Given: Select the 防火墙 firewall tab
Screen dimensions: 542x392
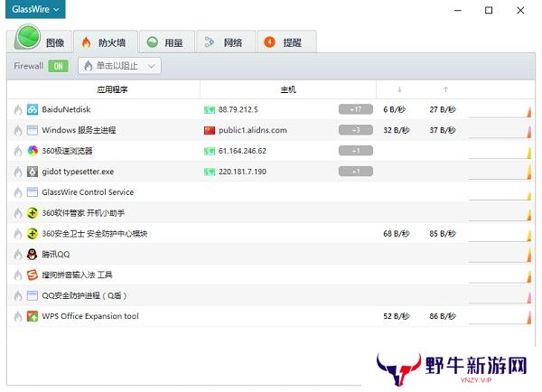Looking at the screenshot, I should [106, 42].
